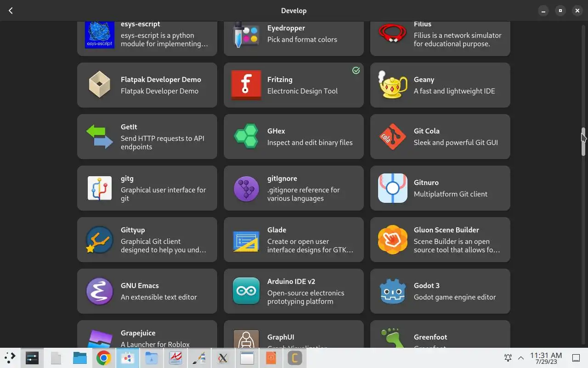Select the Geany teapot icon
Viewport: 588px width, 368px height.
pos(392,85)
